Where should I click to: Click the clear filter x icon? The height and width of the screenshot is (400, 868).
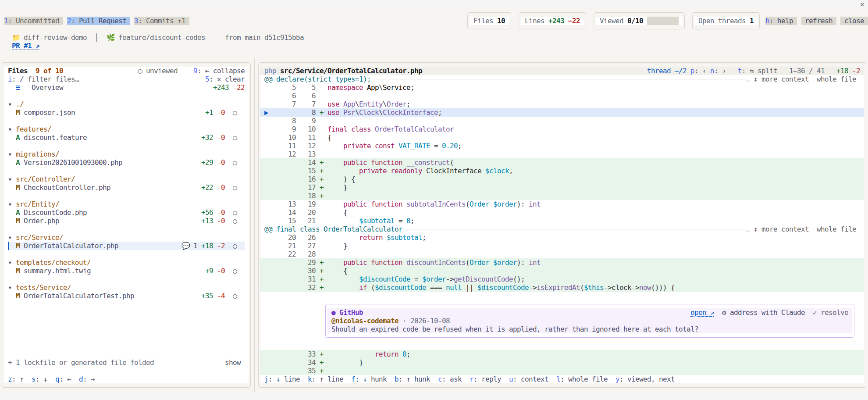pos(219,79)
